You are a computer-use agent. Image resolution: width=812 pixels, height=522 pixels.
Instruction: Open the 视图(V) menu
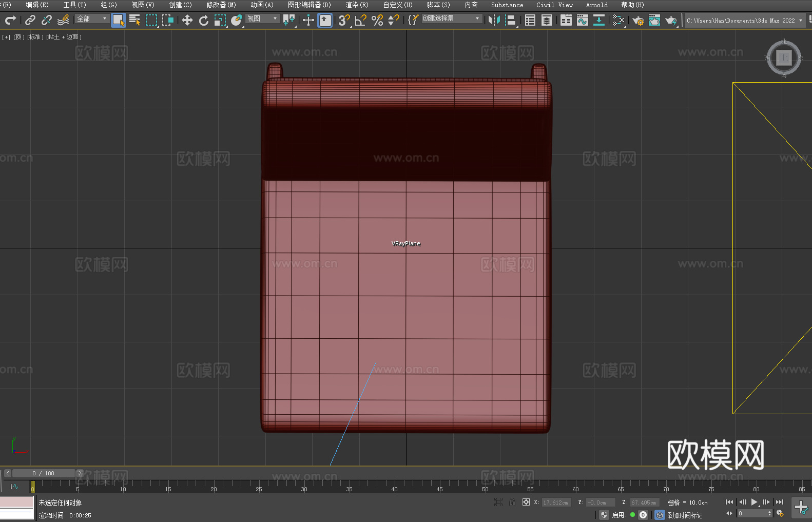(x=143, y=5)
